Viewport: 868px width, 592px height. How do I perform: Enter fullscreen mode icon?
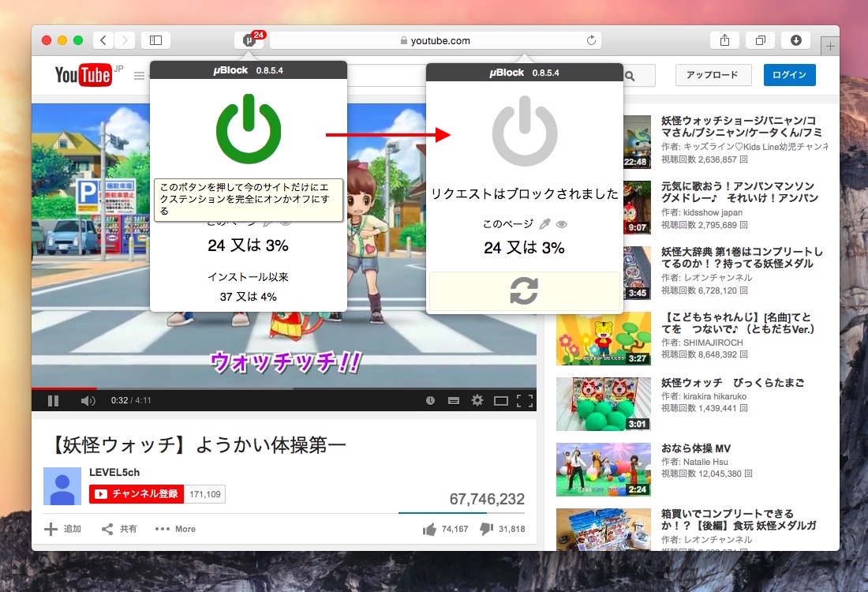click(524, 400)
